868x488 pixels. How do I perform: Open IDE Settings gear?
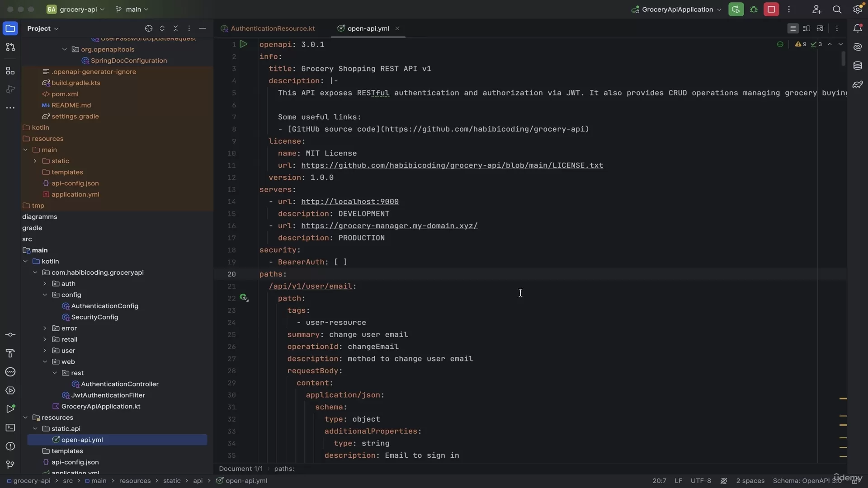[858, 9]
